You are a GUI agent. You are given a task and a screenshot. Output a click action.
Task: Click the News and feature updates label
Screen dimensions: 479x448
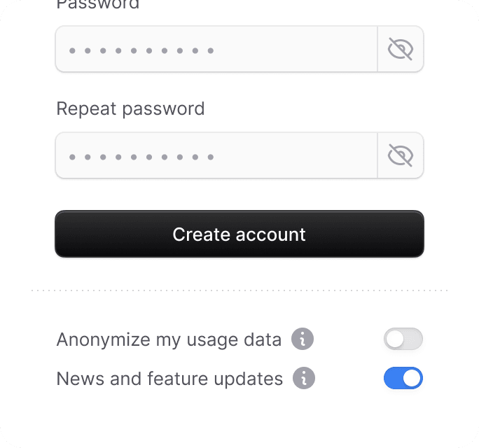pos(169,379)
